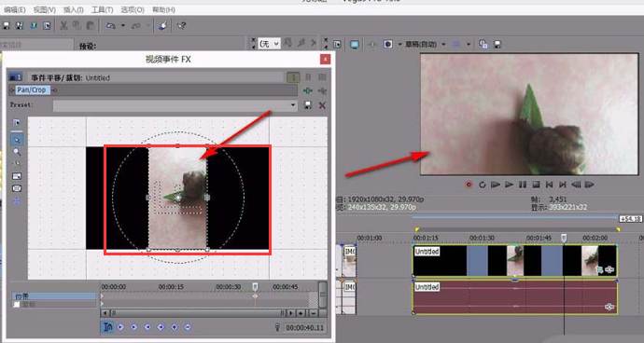Open the 帮助(H) menu
The image size is (644, 343).
coord(163,9)
